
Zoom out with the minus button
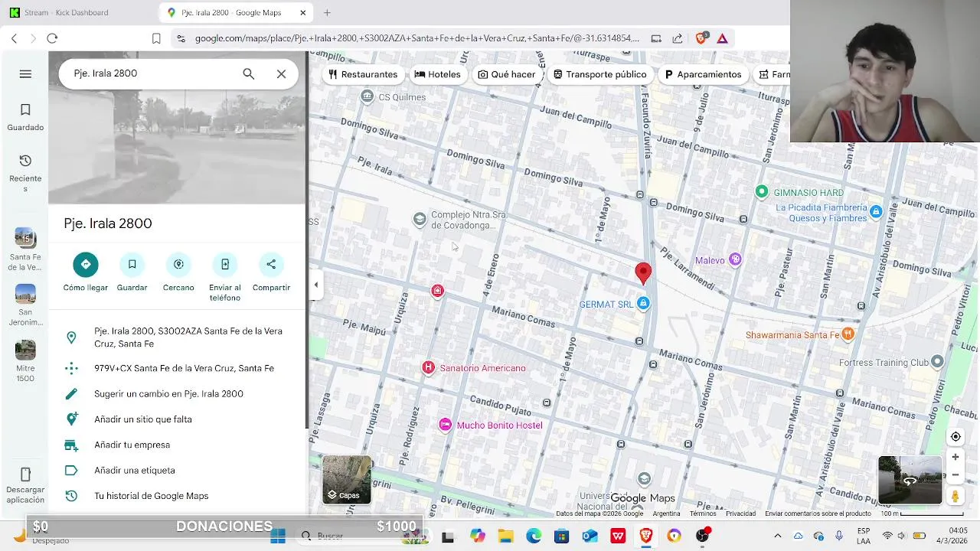tap(955, 474)
